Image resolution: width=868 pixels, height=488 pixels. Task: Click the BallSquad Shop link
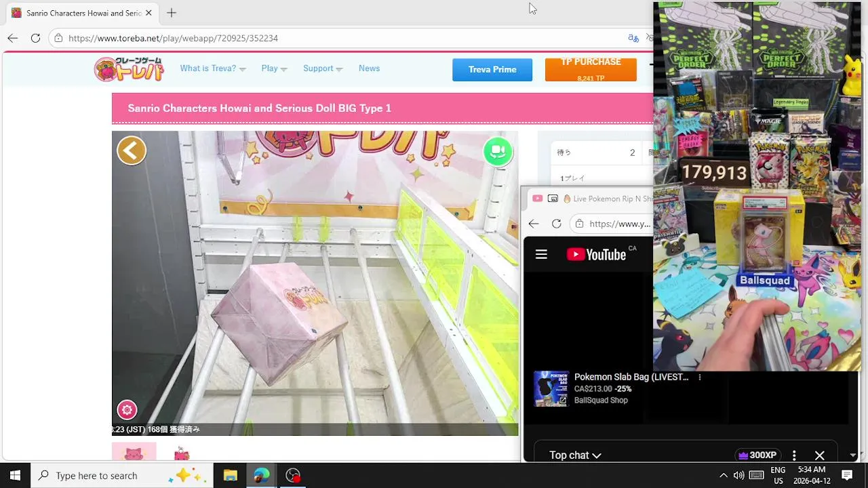(601, 401)
